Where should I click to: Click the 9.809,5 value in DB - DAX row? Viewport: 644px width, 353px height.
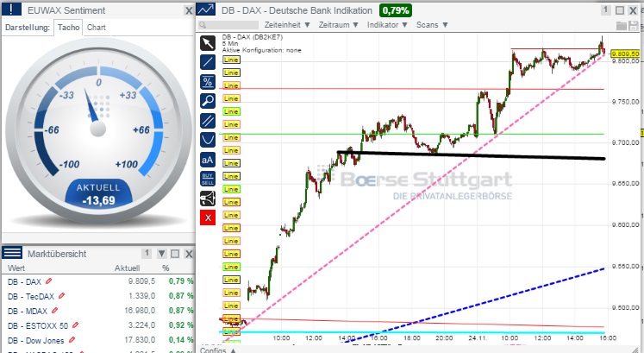[x=141, y=281]
